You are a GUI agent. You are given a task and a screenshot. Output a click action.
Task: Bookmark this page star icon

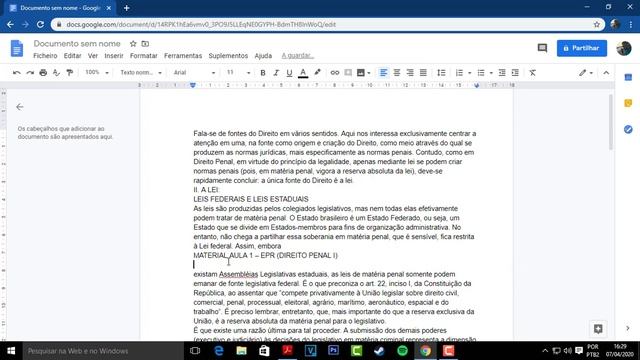(x=596, y=24)
